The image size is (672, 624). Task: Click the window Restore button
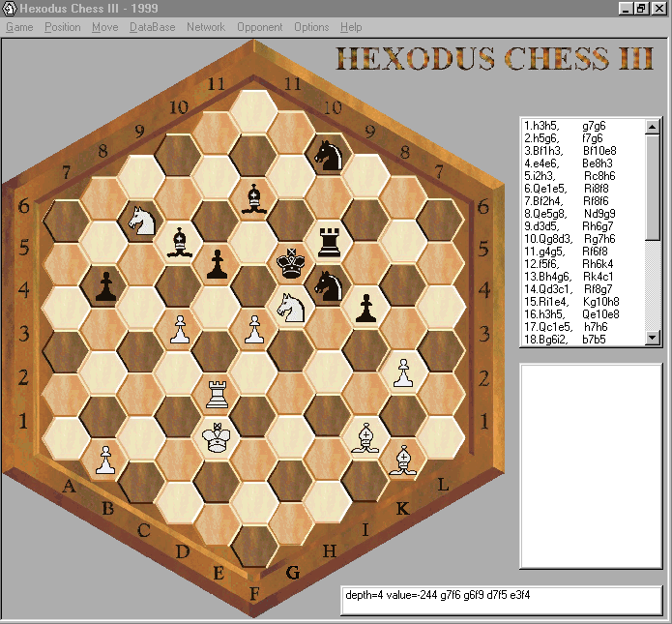641,8
